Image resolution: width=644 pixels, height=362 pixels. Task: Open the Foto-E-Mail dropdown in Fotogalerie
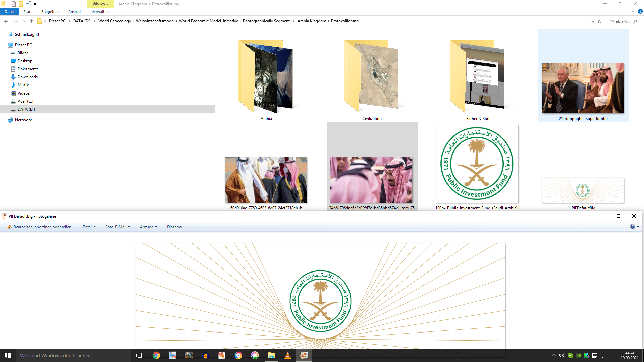click(117, 227)
